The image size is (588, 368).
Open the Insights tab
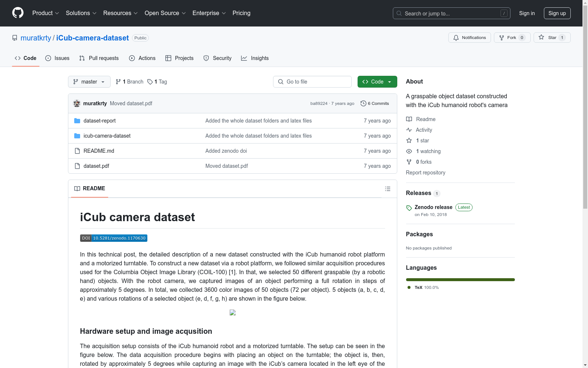pyautogui.click(x=255, y=58)
